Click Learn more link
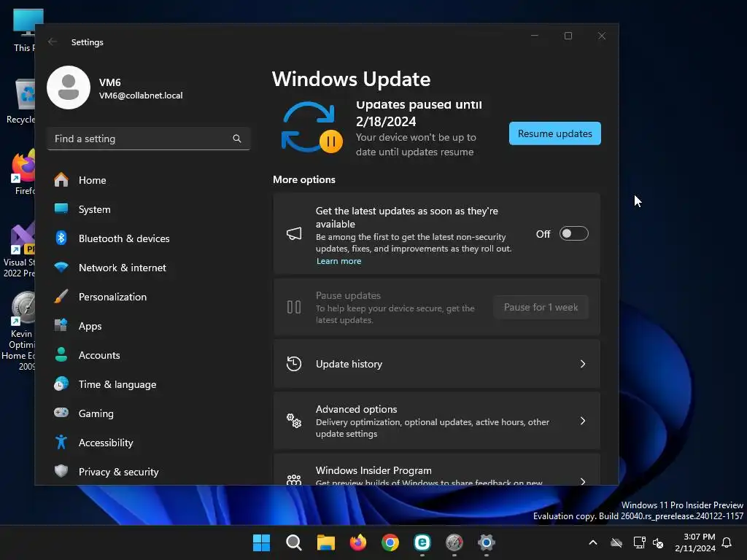 pos(338,261)
